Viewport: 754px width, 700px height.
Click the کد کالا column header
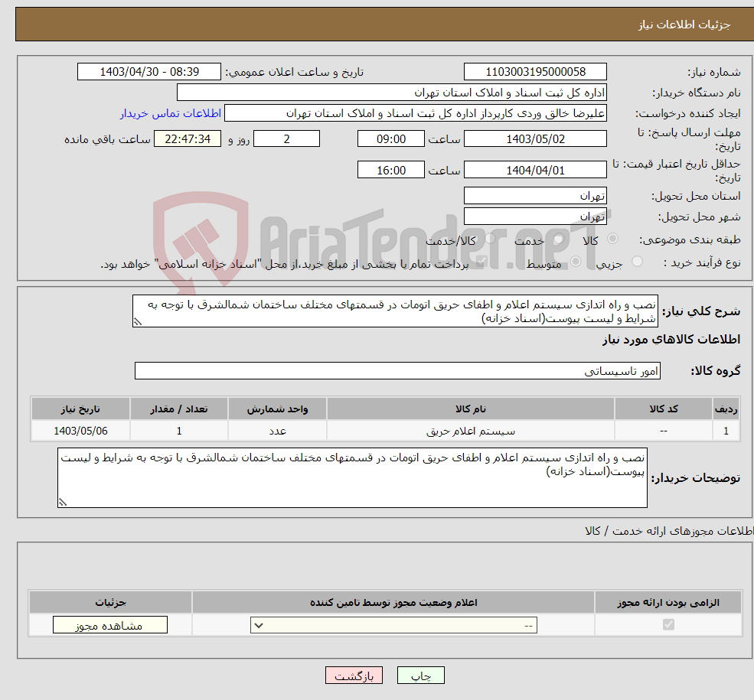pos(664,409)
